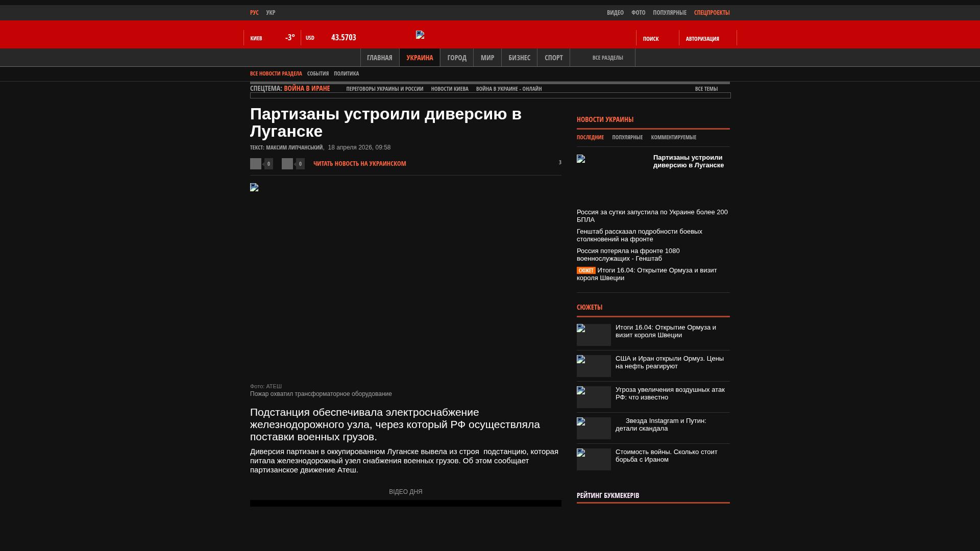Open thumbnail of Итоги 16.04 story
The height and width of the screenshot is (551, 980).
594,335
